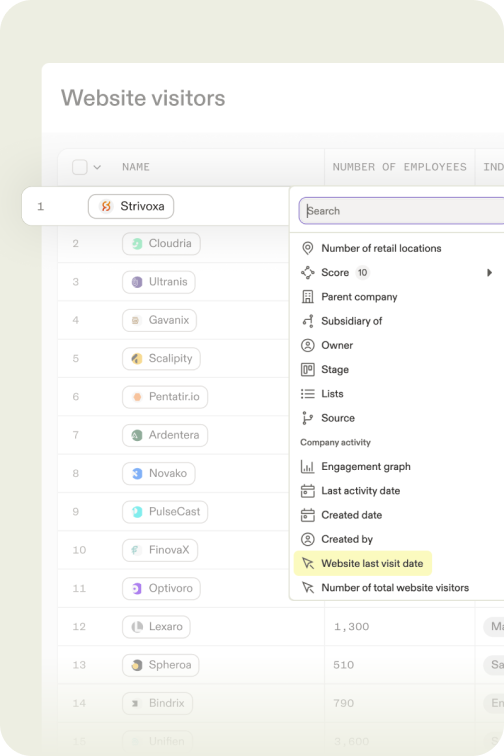Open the Strivoxa company chip
This screenshot has width=504, height=756.
coord(131,206)
